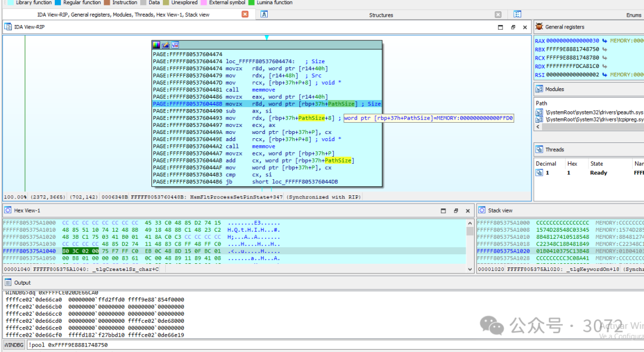Close the Hex View-1 panel
644x352 pixels.
point(468,210)
